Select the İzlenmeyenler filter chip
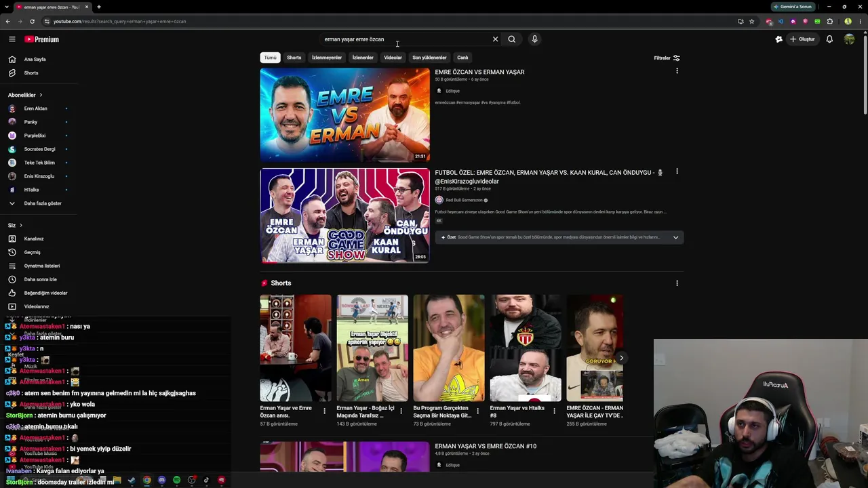868x488 pixels. tap(327, 58)
